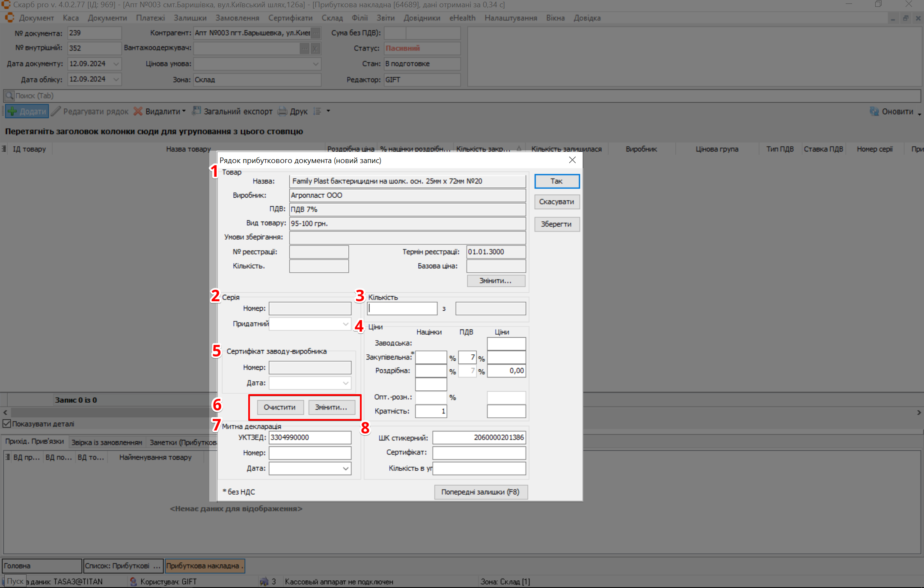Click Попередні залишки (F8) button
Image resolution: width=924 pixels, height=588 pixels.
(x=480, y=492)
